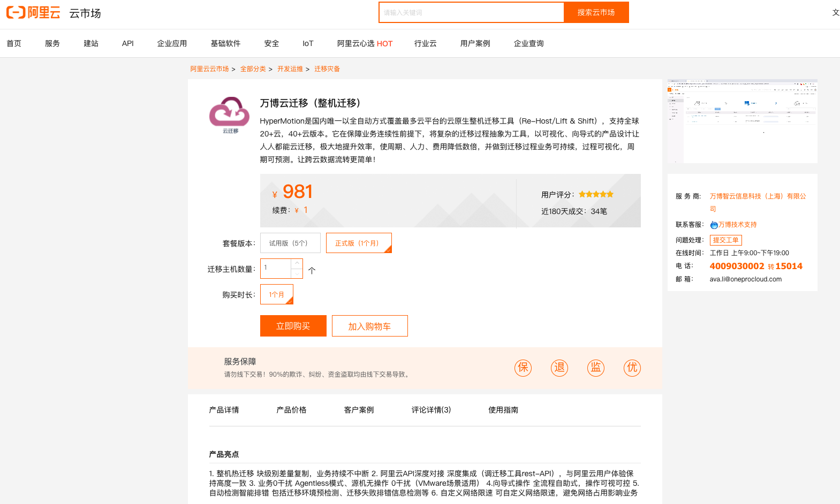Open the 建站 nav menu
Screen dimensions: 840x504
91,43
